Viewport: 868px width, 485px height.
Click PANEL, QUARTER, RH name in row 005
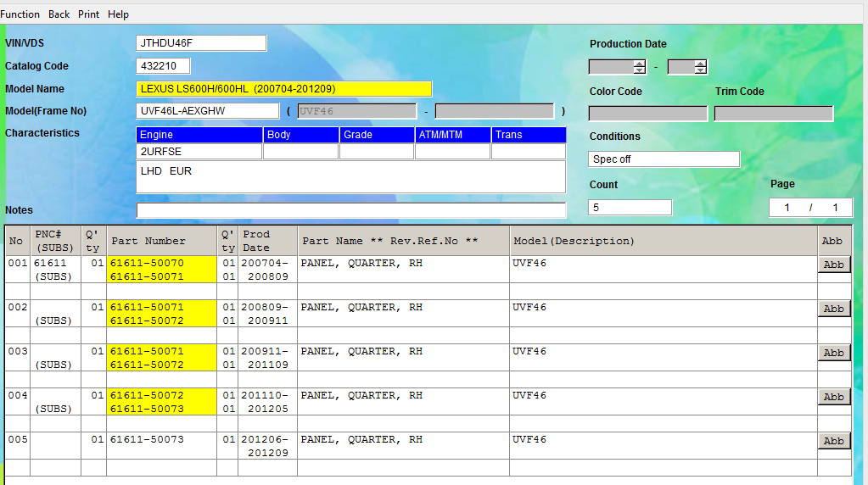coord(361,440)
